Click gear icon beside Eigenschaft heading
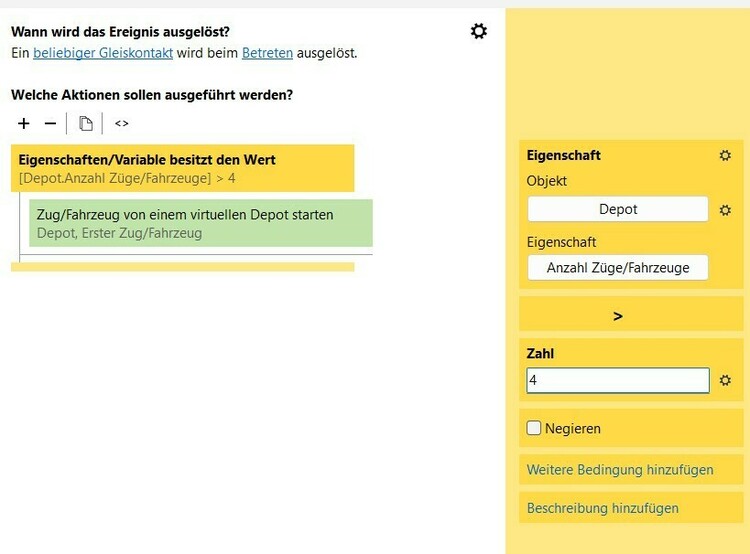 click(725, 156)
